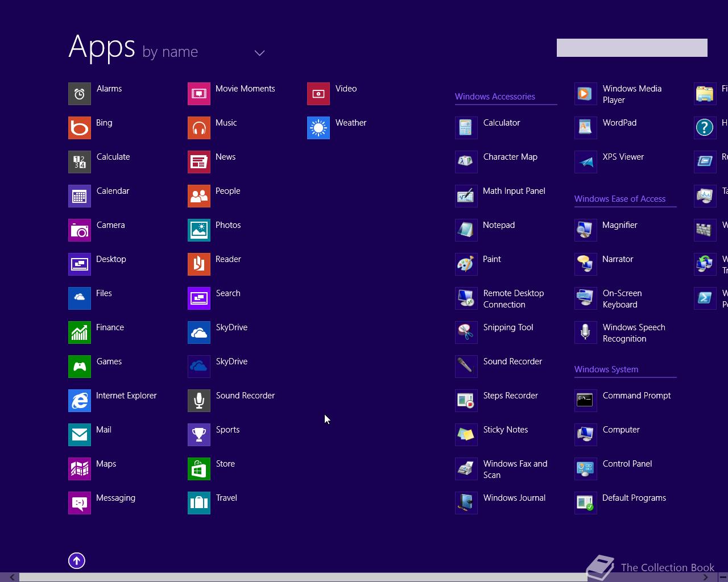Click 'Windows Speech Recognition' text
Image resolution: width=728 pixels, height=582 pixels.
[634, 333]
